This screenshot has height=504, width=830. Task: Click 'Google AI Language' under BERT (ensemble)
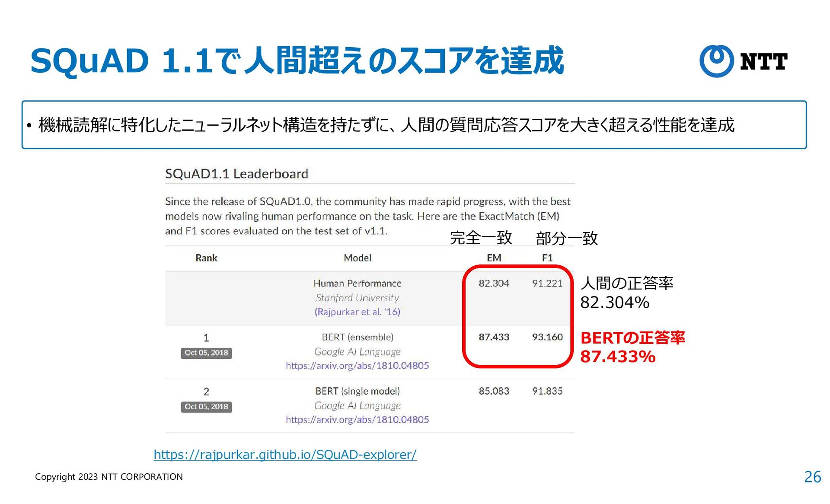tap(358, 352)
